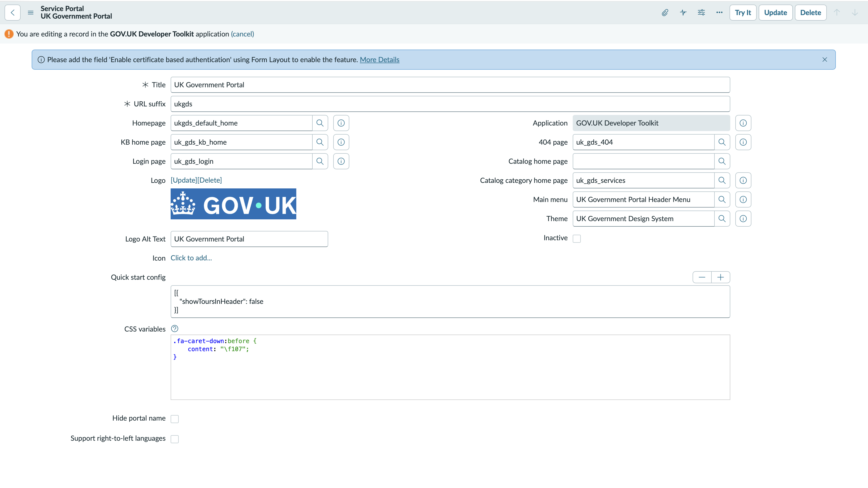
Task: Click into the Main menu field
Action: (x=643, y=200)
